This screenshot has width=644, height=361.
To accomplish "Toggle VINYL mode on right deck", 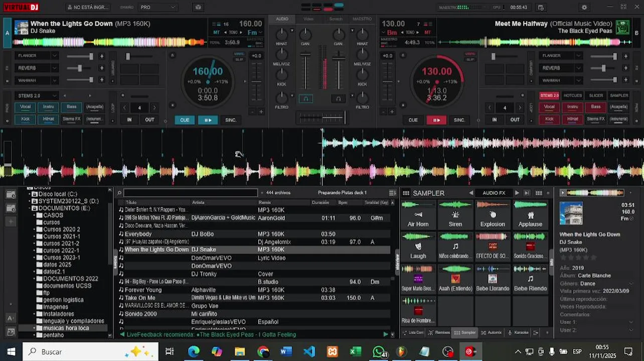I will (470, 54).
